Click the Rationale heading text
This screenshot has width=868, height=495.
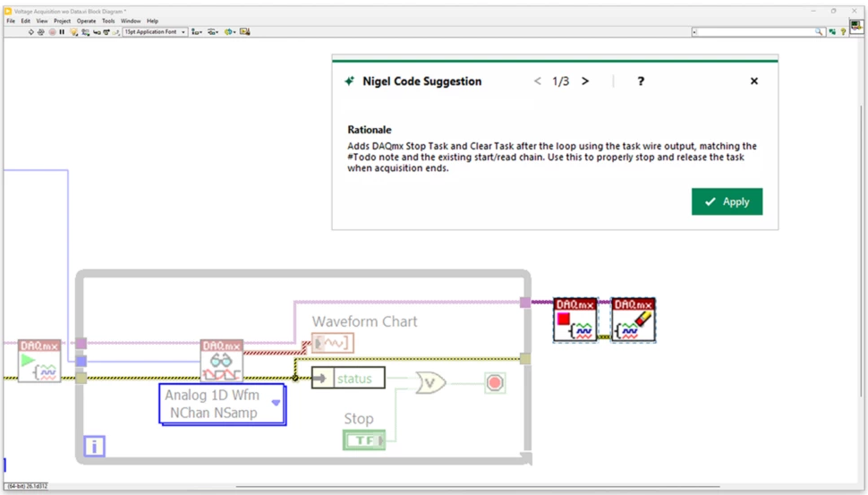tap(370, 130)
